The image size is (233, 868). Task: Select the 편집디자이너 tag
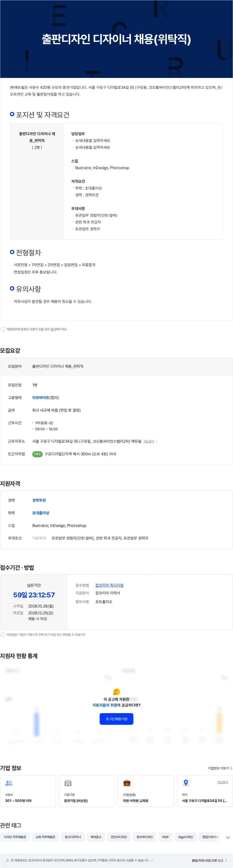(x=210, y=837)
